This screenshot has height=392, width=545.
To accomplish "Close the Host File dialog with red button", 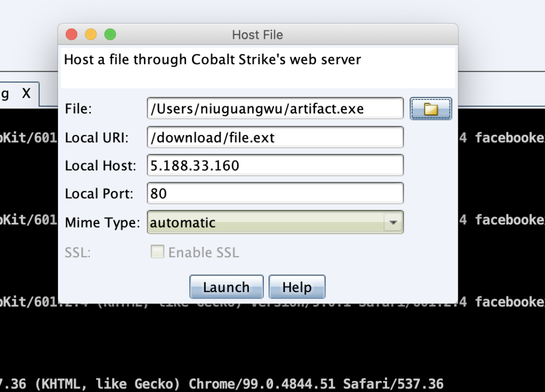I will coord(72,34).
